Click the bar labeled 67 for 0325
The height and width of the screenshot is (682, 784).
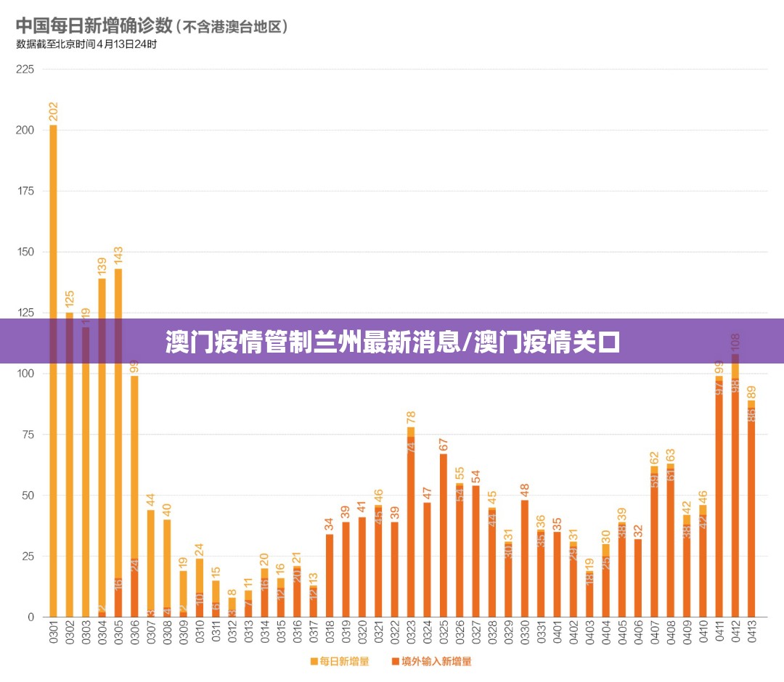444,537
